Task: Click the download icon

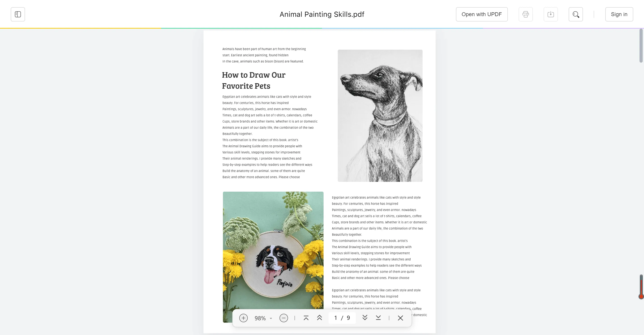Action: point(551,14)
